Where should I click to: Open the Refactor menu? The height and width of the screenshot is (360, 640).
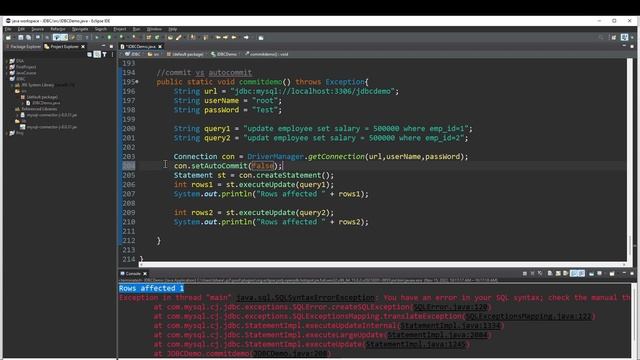[58, 29]
